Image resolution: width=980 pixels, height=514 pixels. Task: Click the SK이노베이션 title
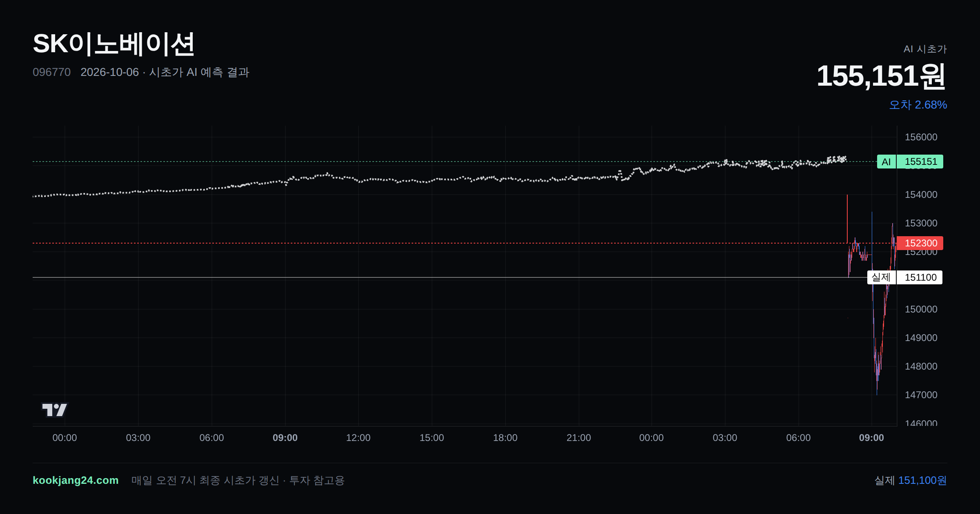point(114,44)
